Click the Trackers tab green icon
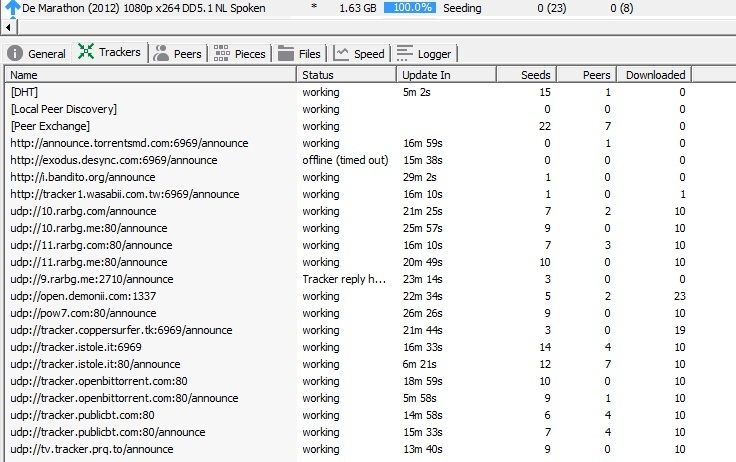 coord(86,52)
